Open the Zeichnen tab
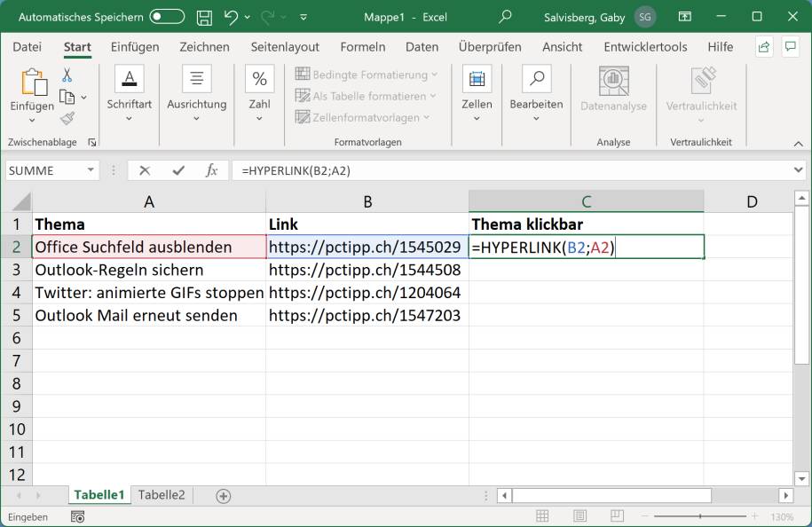Screen dimensions: 812x527 click(x=204, y=47)
